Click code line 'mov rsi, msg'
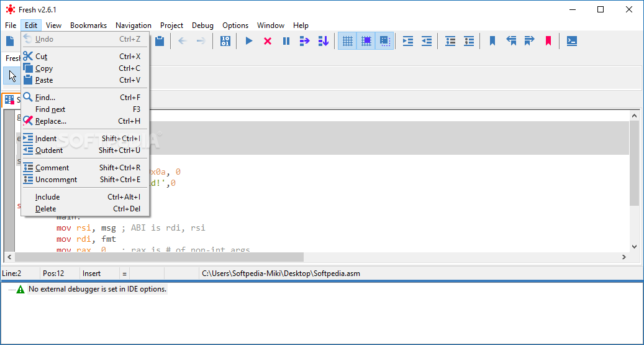Viewport: 644px width, 345px height. pyautogui.click(x=130, y=228)
